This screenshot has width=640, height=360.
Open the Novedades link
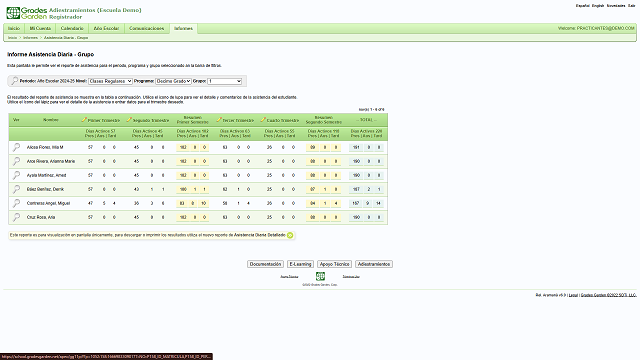[616, 6]
